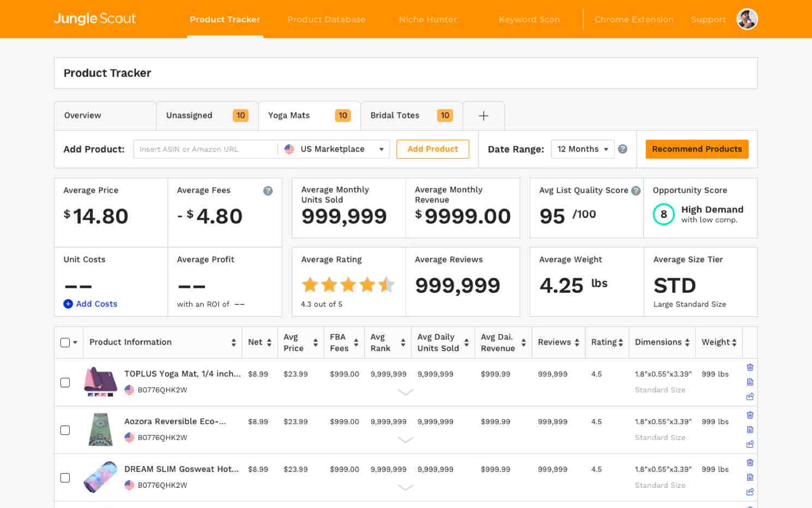Viewport: 812px width, 508px height.
Task: Sort by Avg Daily Units Sold arrows
Action: pos(466,342)
